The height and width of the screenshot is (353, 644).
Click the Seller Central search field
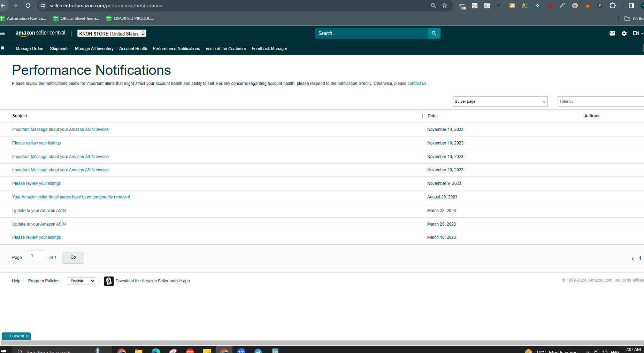[371, 33]
